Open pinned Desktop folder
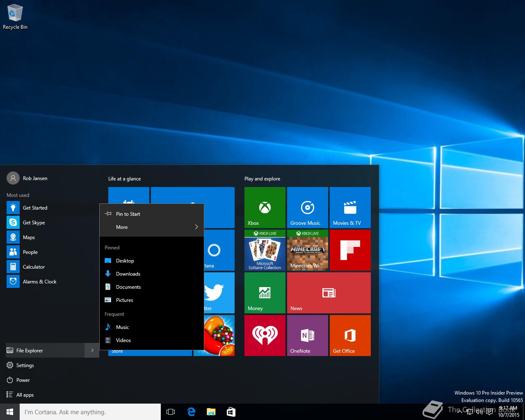Image resolution: width=525 pixels, height=420 pixels. (x=152, y=261)
